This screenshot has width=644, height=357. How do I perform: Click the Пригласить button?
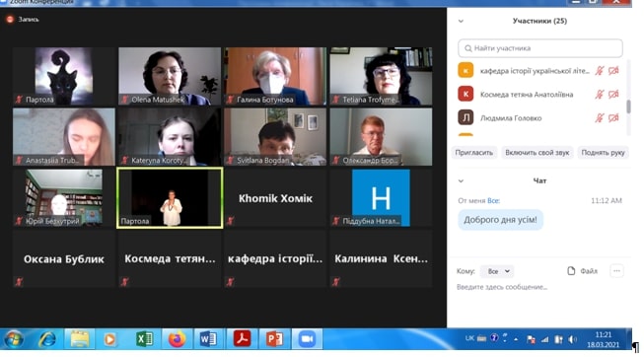(x=474, y=153)
